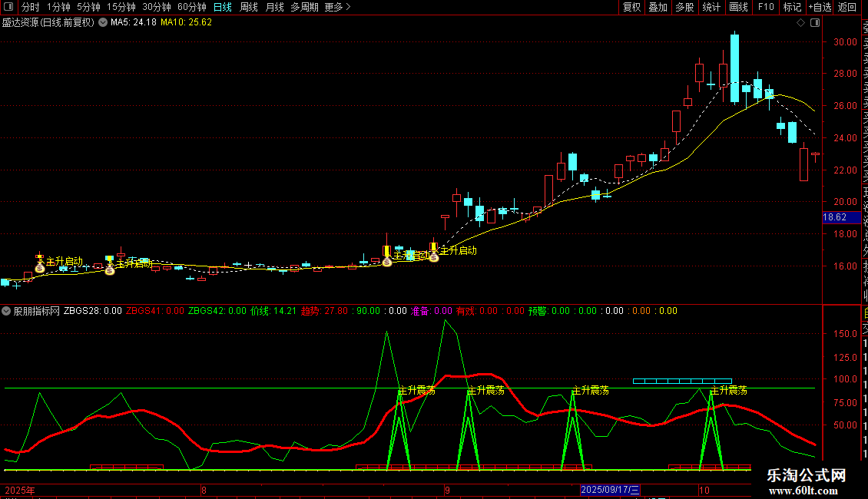Click the first money bag signal icon
Viewport: 868px width, 499px height.
click(x=40, y=269)
